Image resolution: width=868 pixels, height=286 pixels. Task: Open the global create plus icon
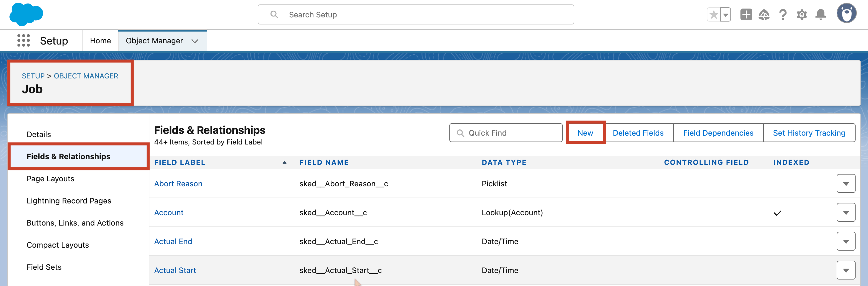[x=746, y=14]
